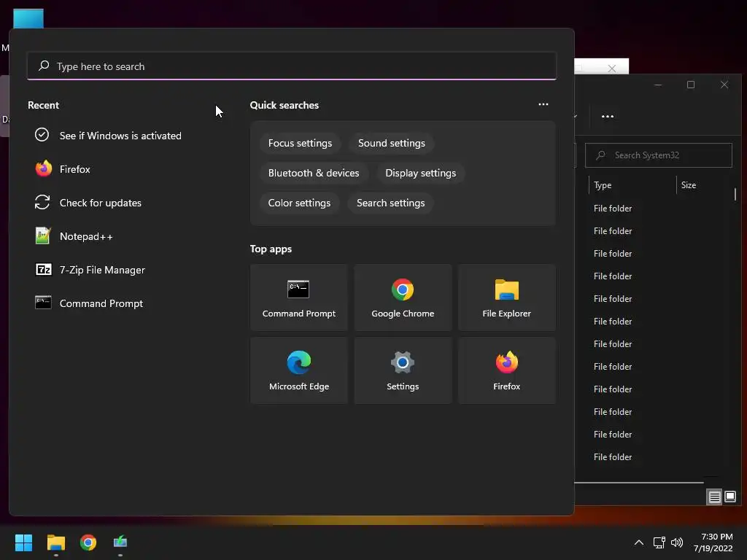Show hidden icons in system tray
747x560 pixels.
(x=639, y=542)
